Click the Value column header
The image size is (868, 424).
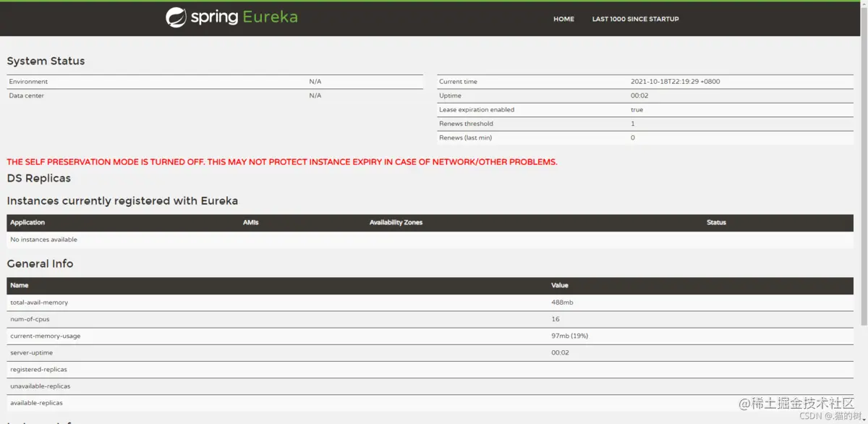pos(560,286)
